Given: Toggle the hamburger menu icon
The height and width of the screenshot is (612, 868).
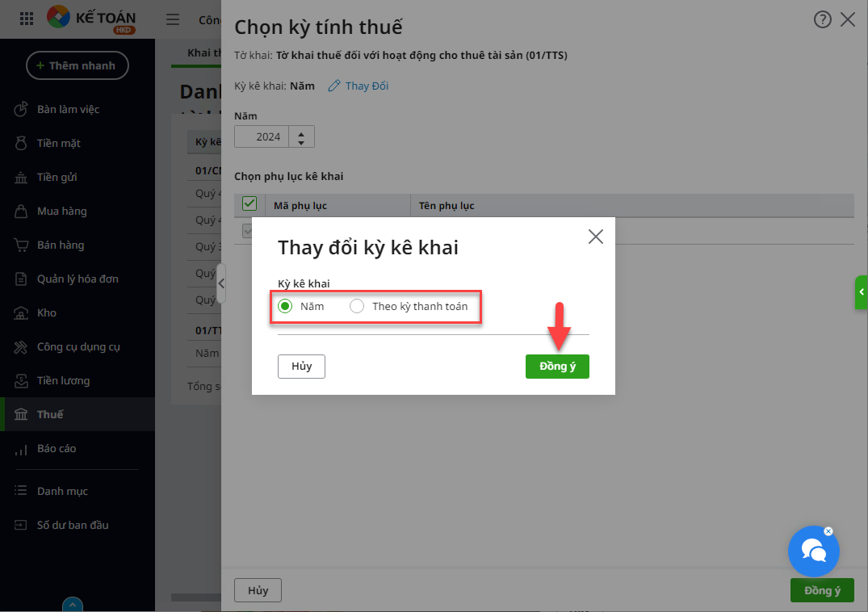Looking at the screenshot, I should [173, 19].
